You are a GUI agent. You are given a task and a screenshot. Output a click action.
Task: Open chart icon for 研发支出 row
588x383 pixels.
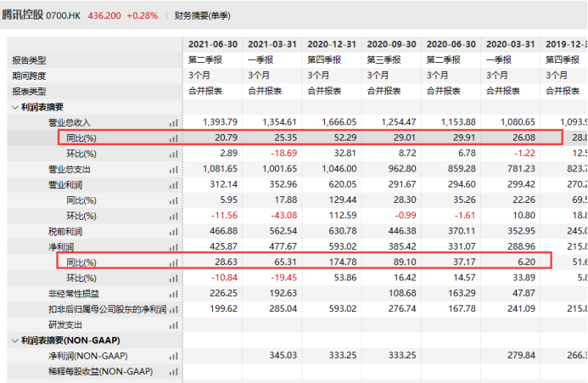tap(174, 324)
